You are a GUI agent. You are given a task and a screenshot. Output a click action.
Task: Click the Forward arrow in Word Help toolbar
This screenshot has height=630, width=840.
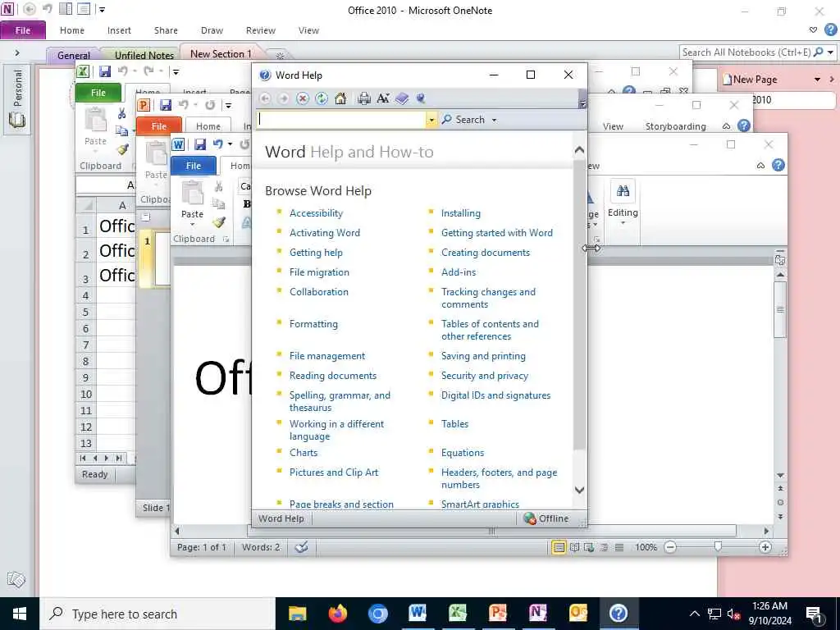(284, 98)
